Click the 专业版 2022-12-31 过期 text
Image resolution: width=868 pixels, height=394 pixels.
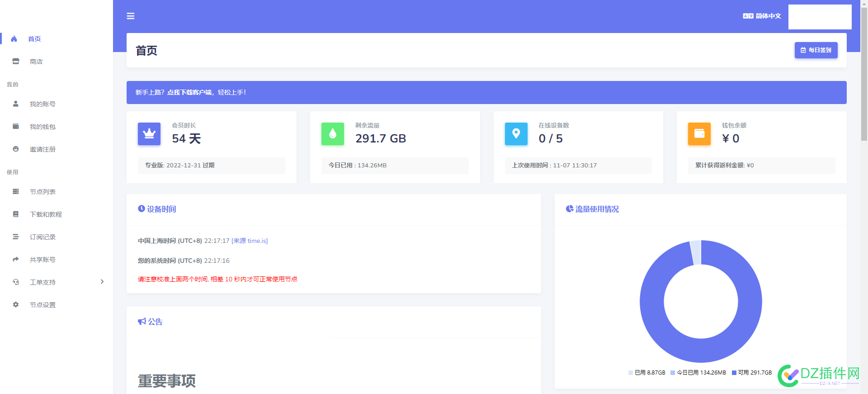click(179, 165)
